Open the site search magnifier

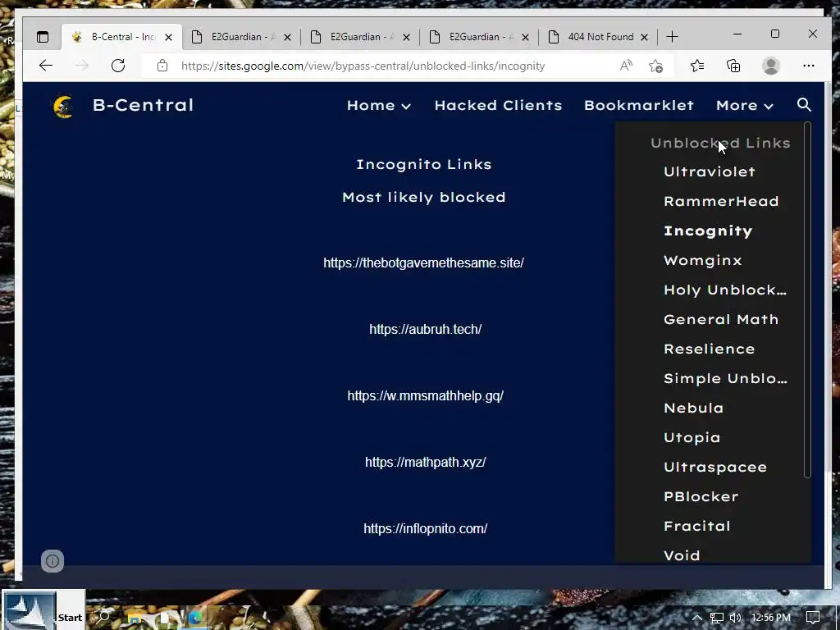click(x=804, y=104)
